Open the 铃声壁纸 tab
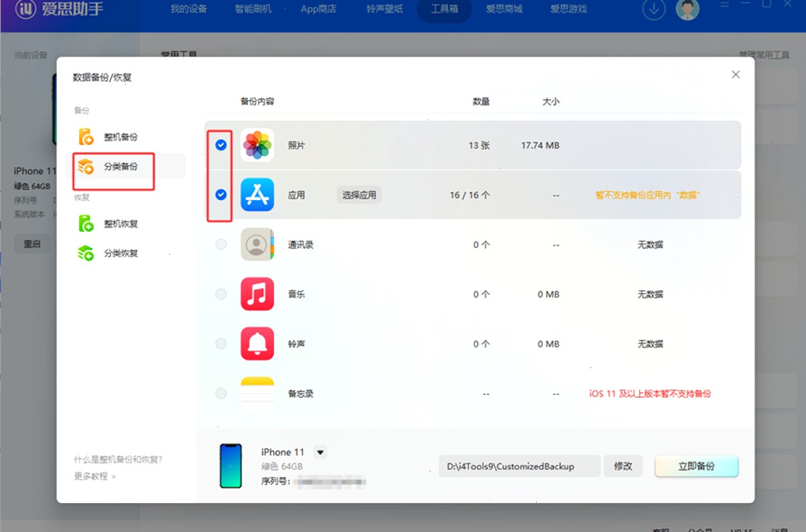 [385, 9]
